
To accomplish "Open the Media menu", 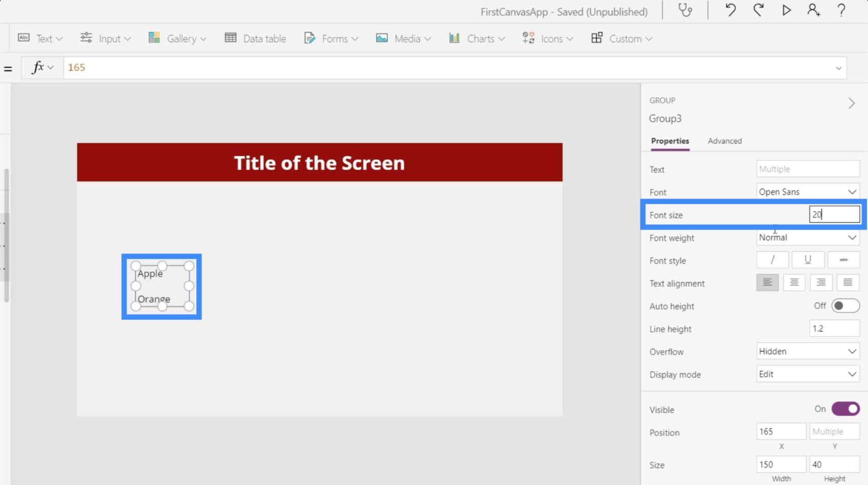I will pos(404,38).
